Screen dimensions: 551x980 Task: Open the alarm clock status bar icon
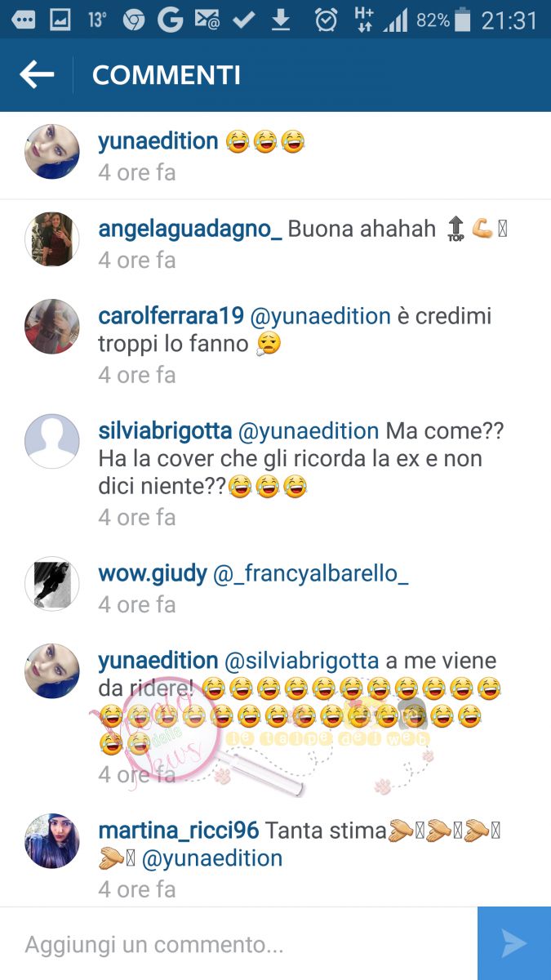(x=326, y=20)
